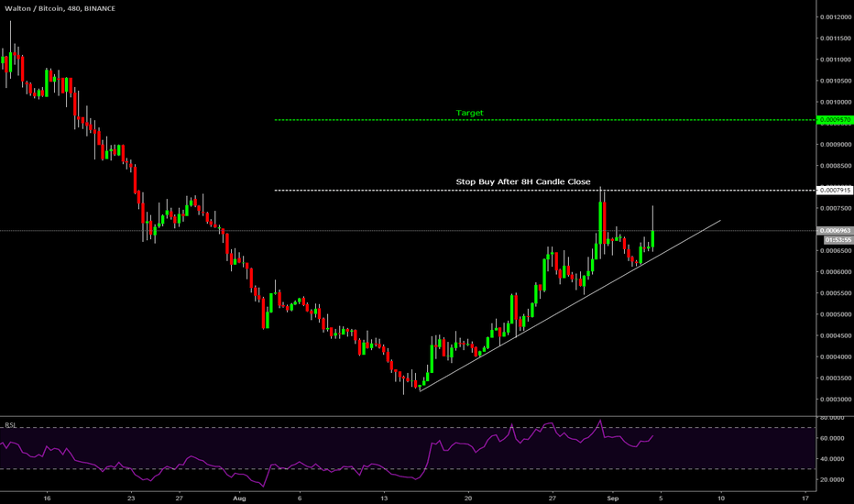Image resolution: width=854 pixels, height=504 pixels.
Task: Click the 0.0012000 price axis label
Action: point(836,16)
